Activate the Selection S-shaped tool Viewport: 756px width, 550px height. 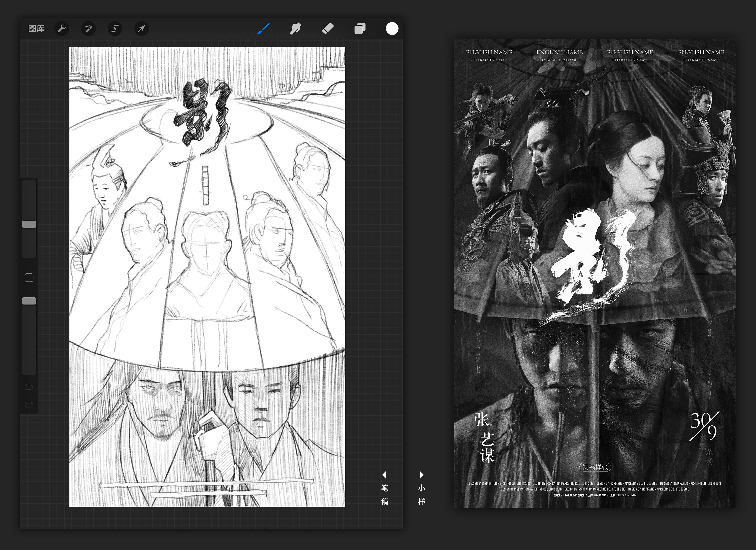point(115,29)
